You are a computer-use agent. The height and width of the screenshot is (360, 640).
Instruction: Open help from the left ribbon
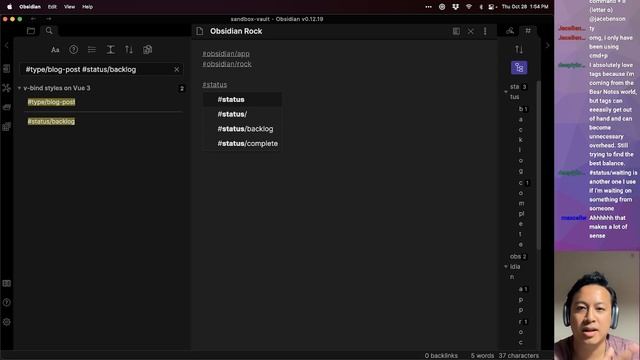(x=7, y=302)
